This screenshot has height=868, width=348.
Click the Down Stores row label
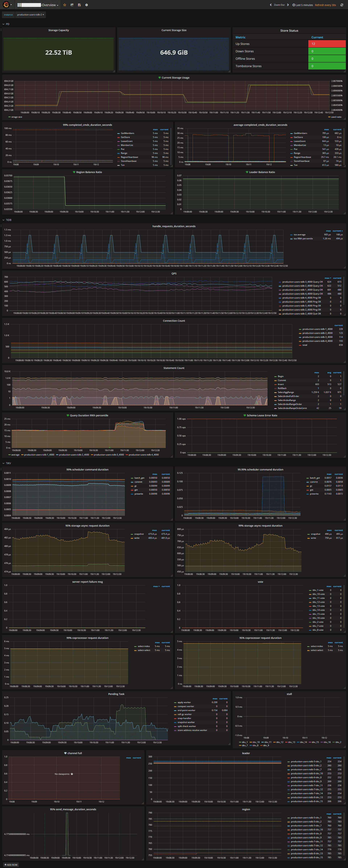[x=244, y=51]
